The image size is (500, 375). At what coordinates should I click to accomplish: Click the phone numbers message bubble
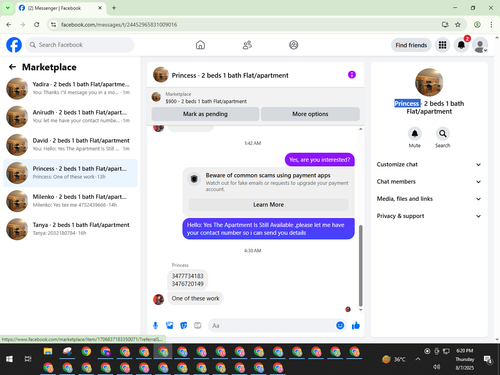(187, 280)
